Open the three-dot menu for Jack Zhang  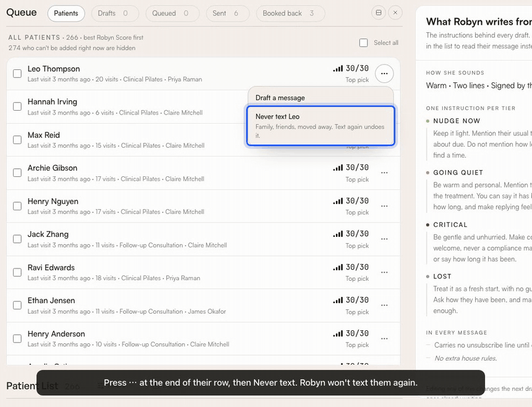(384, 239)
